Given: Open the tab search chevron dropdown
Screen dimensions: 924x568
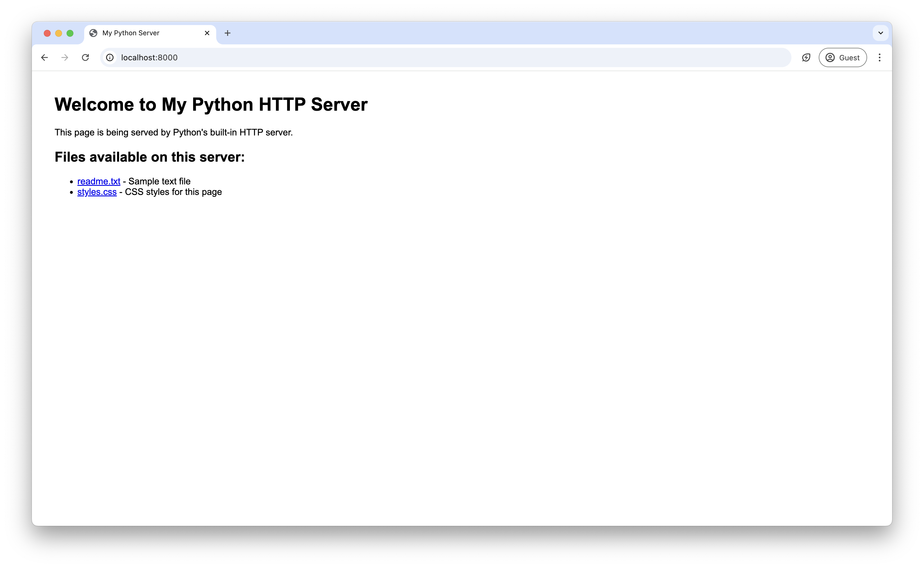Looking at the screenshot, I should pos(880,33).
